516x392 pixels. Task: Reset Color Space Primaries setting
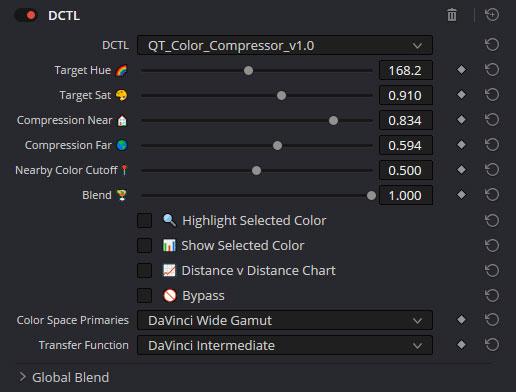492,320
